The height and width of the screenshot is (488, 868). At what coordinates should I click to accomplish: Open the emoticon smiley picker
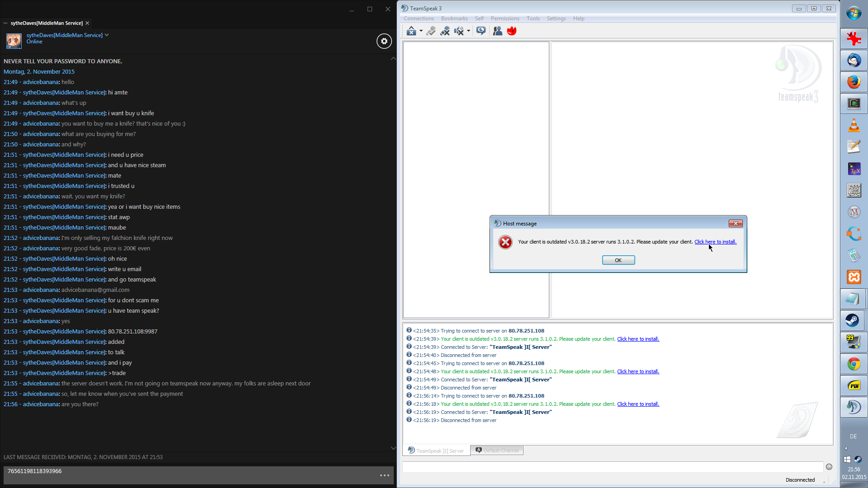(829, 467)
